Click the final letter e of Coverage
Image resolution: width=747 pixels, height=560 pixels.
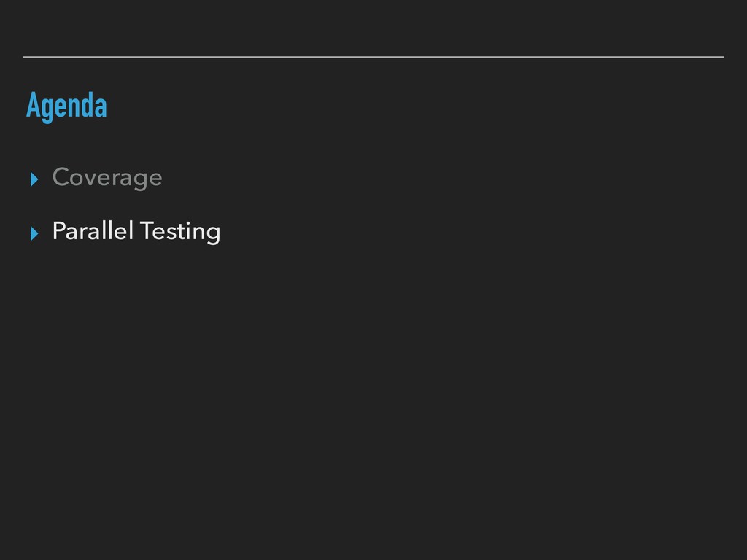pyautogui.click(x=155, y=179)
